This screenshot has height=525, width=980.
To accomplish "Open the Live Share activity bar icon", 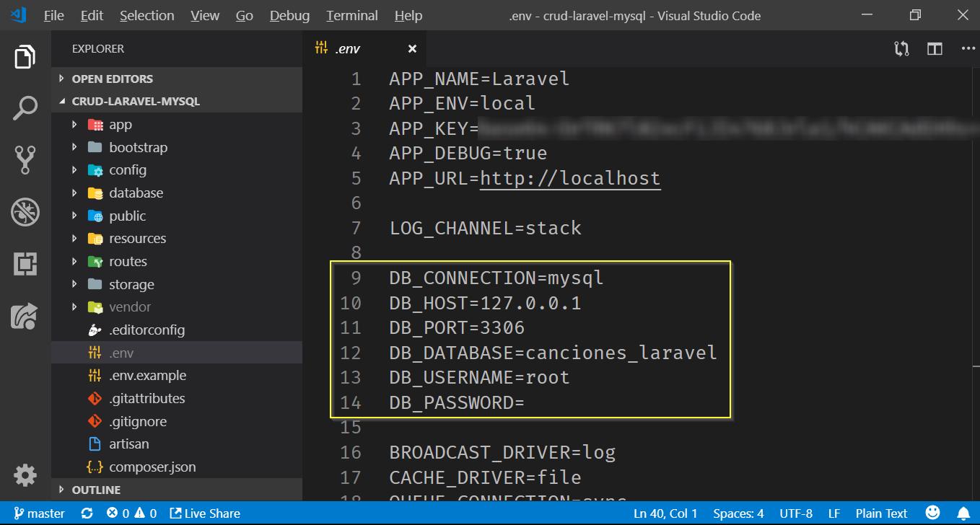I will click(x=25, y=316).
